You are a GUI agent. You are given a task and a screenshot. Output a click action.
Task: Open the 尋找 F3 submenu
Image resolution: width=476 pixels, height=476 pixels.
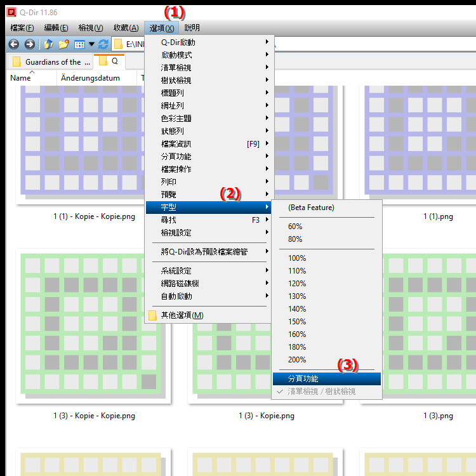[x=209, y=220]
